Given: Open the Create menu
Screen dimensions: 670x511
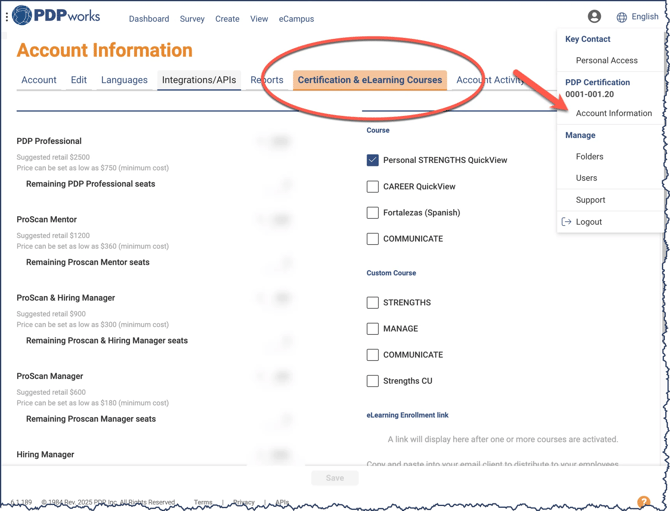Looking at the screenshot, I should [x=227, y=19].
